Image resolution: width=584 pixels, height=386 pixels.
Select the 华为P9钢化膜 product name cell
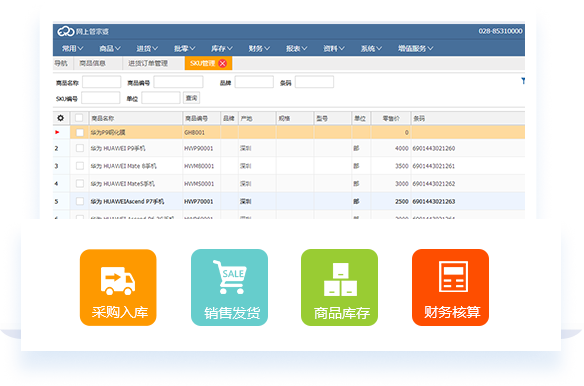136,132
